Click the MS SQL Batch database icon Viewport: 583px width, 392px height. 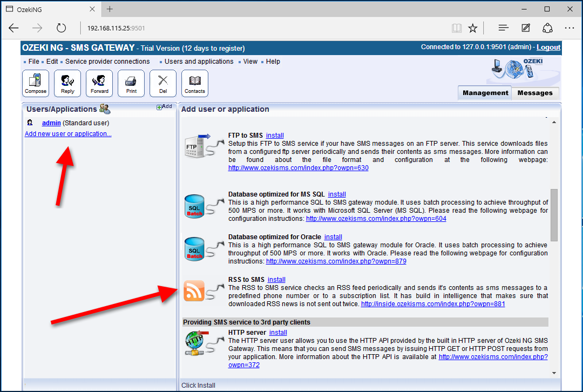tap(204, 206)
